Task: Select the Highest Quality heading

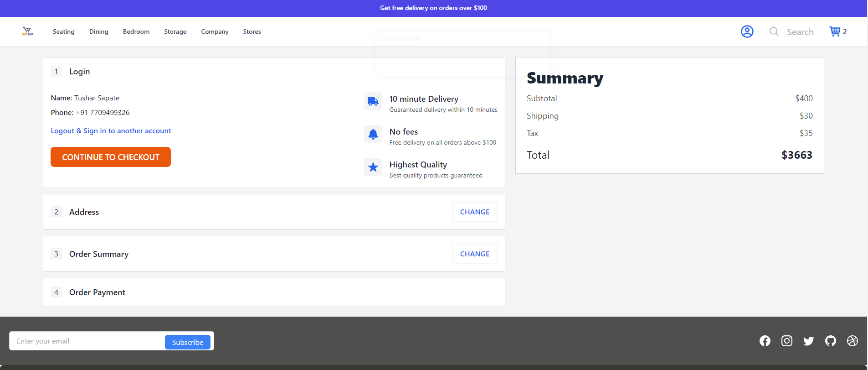Action: 418,165
